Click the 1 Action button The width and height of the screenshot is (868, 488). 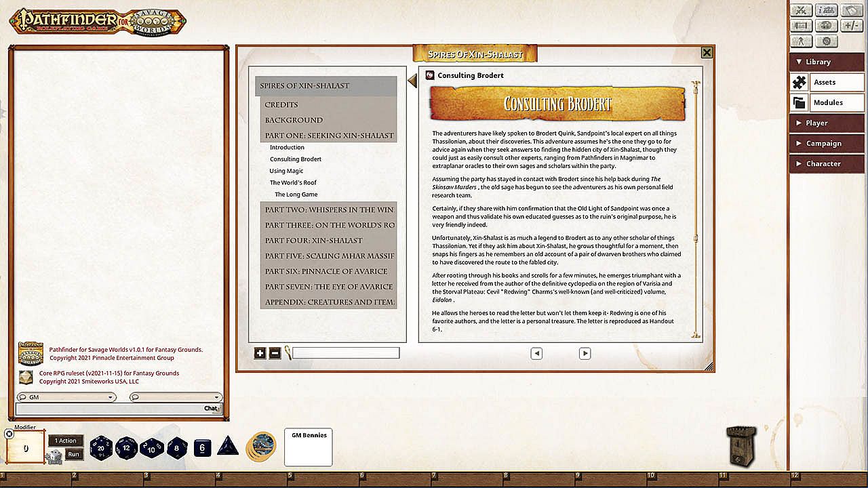pos(66,441)
